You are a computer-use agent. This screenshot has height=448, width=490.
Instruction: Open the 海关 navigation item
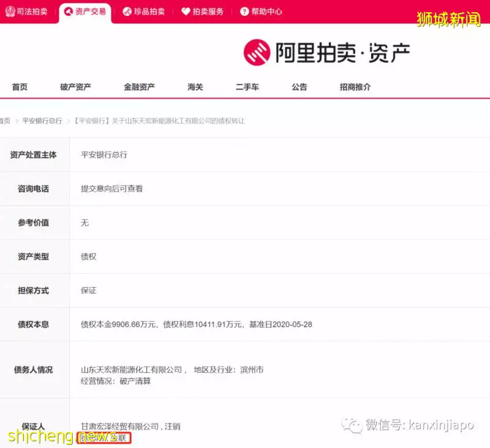(x=195, y=87)
